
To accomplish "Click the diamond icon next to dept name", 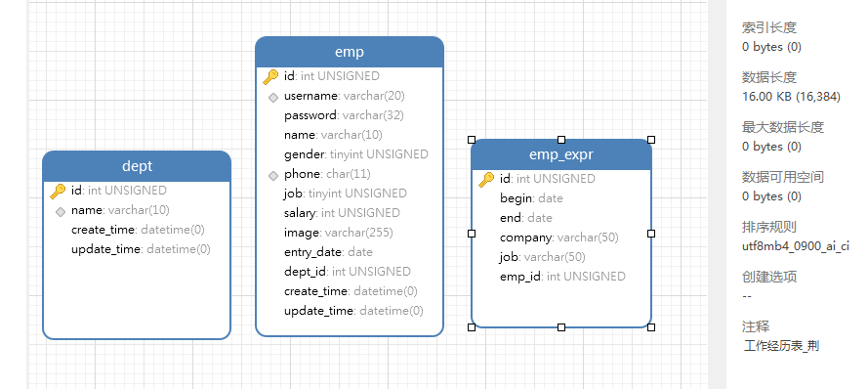I will (61, 211).
